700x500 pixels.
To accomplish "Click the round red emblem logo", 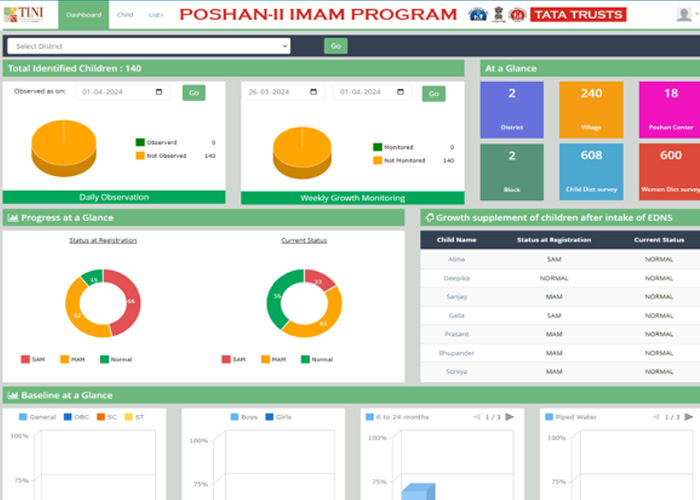I will click(x=517, y=15).
